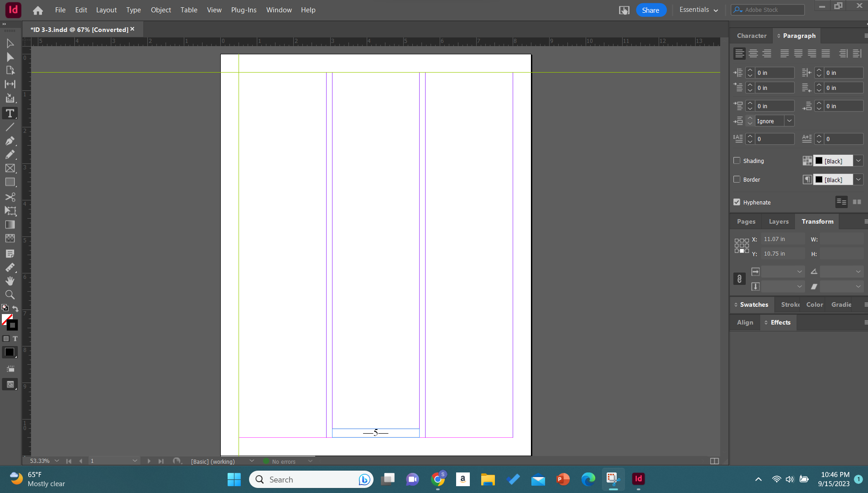Click the stroke color box in toolbox
Image resolution: width=868 pixels, height=493 pixels.
[12, 325]
